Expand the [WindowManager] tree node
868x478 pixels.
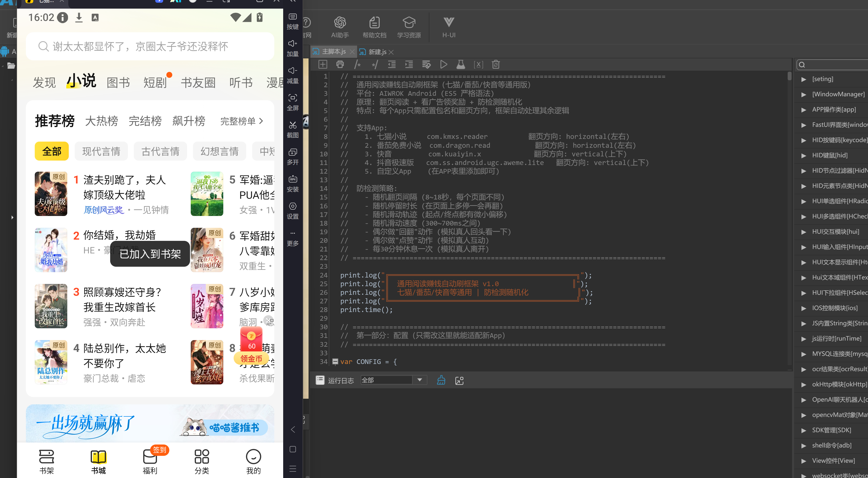pyautogui.click(x=804, y=94)
